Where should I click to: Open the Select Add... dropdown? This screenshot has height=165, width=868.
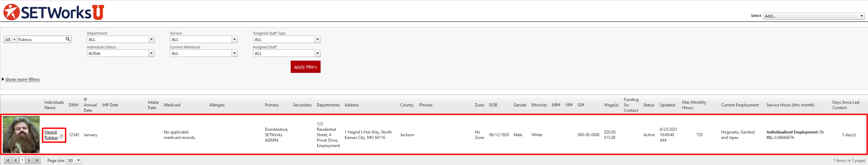(x=814, y=16)
